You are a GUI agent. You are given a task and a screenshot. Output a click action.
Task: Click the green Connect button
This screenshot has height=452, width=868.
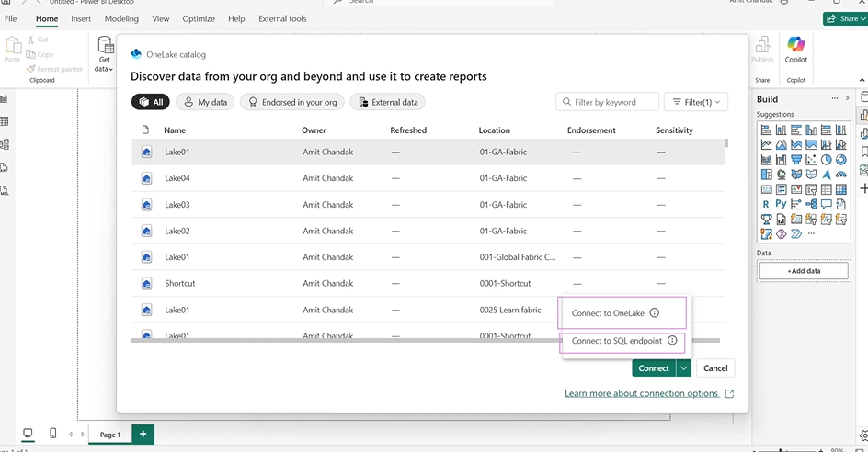(x=654, y=367)
